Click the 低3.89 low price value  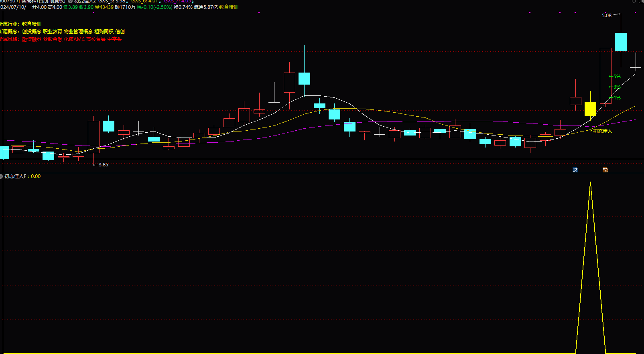71,7
